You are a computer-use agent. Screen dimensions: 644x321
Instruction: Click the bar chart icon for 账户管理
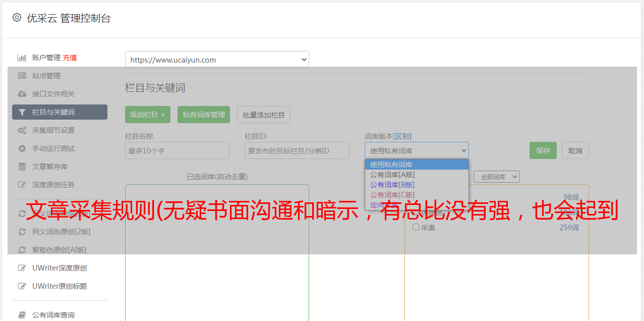22,58
